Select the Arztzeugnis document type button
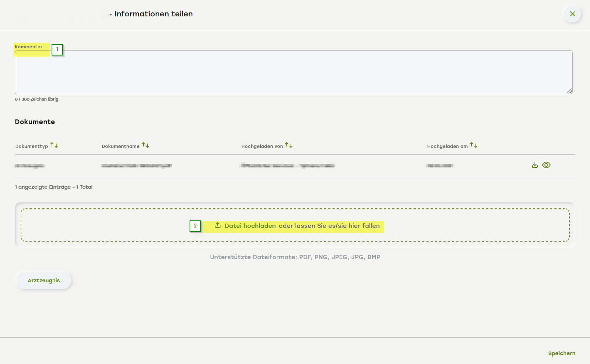Viewport: 590px width, 364px height. pos(44,280)
